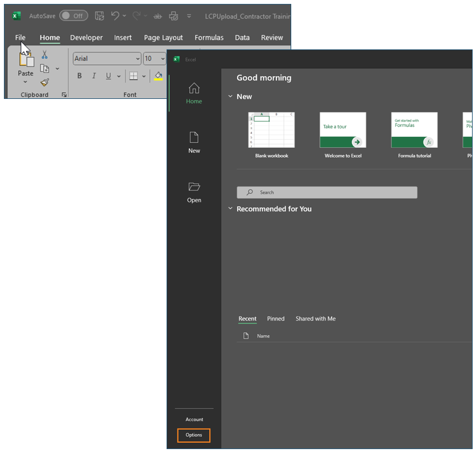Image resolution: width=476 pixels, height=453 pixels.
Task: Switch to the Formulas ribbon tab
Action: click(x=209, y=38)
